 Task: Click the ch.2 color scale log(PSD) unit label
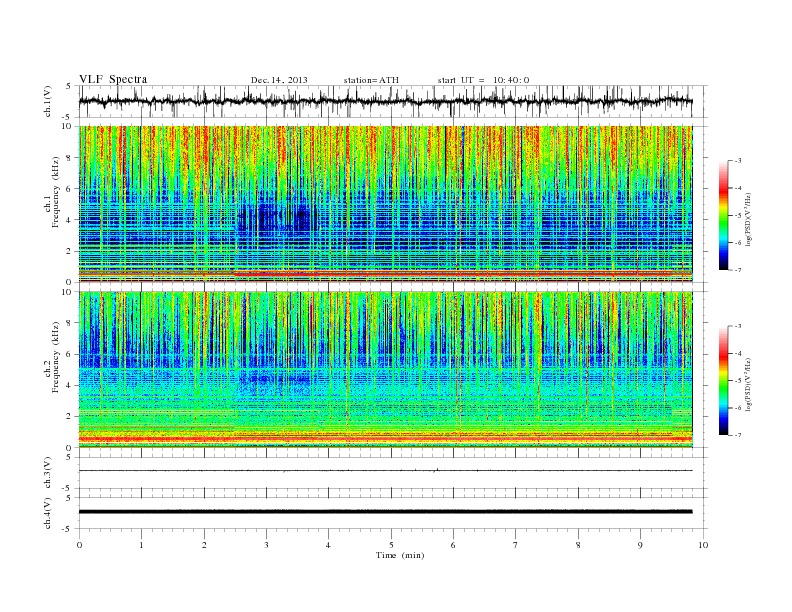pos(748,384)
